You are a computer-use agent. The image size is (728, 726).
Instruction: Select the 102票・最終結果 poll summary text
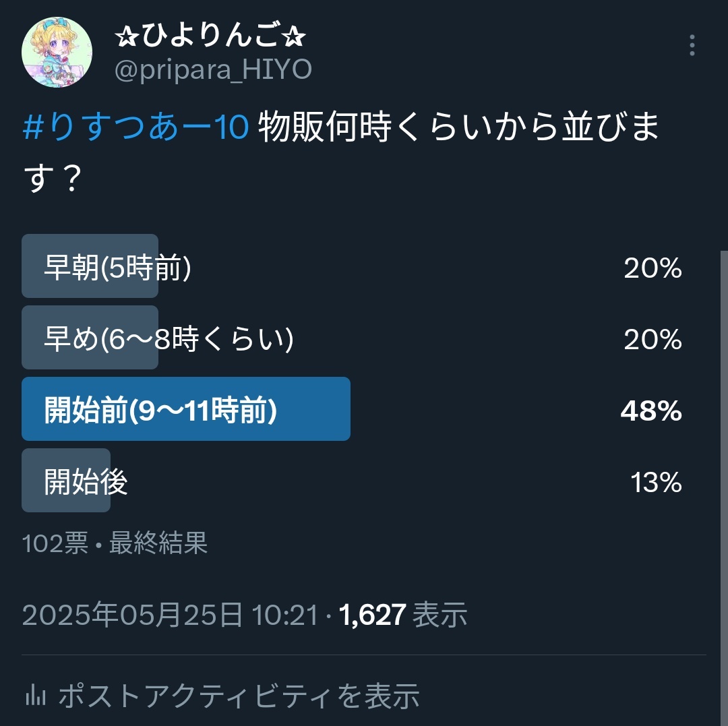coord(115,542)
